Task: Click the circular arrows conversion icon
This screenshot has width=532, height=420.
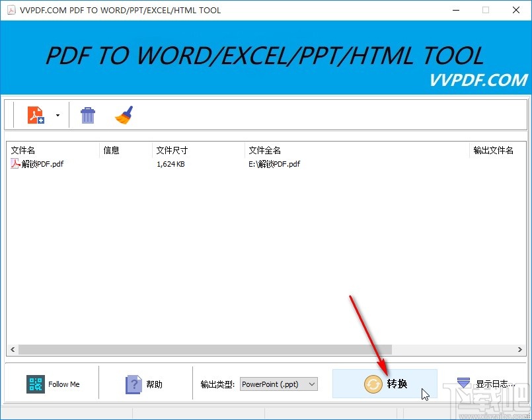Action: click(372, 384)
